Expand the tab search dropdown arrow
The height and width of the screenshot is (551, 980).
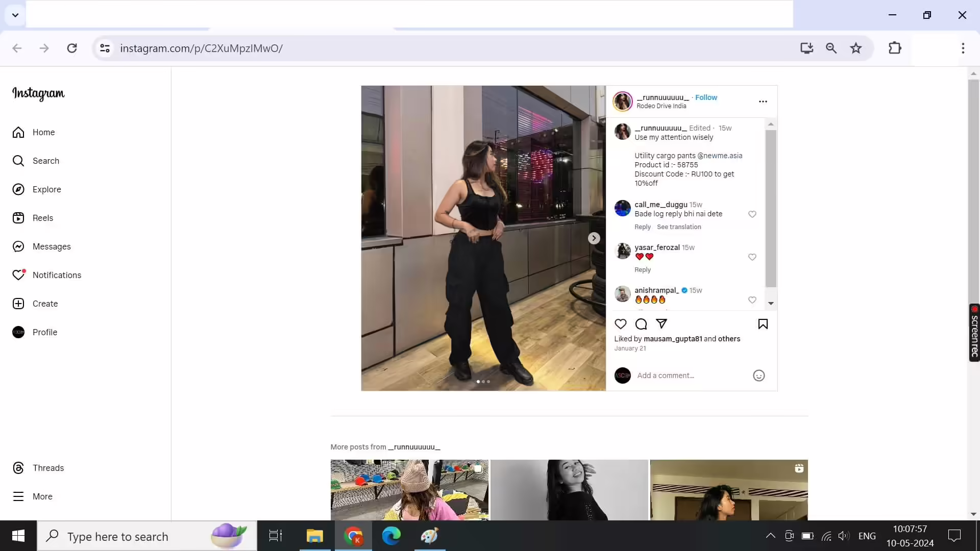pyautogui.click(x=15, y=15)
